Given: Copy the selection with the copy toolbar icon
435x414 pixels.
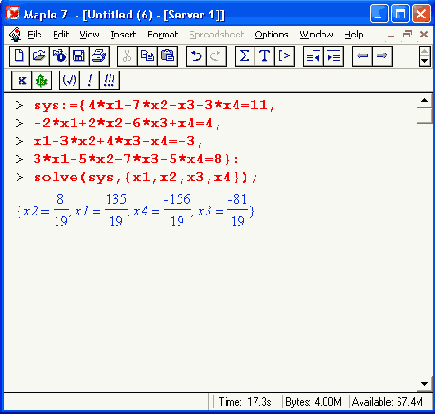Looking at the screenshot, I should (x=147, y=56).
